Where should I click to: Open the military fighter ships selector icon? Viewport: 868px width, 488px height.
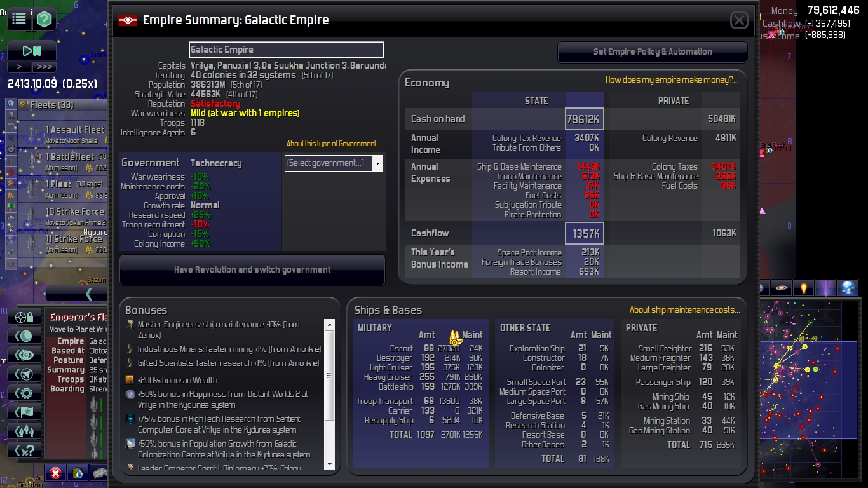tap(24, 374)
